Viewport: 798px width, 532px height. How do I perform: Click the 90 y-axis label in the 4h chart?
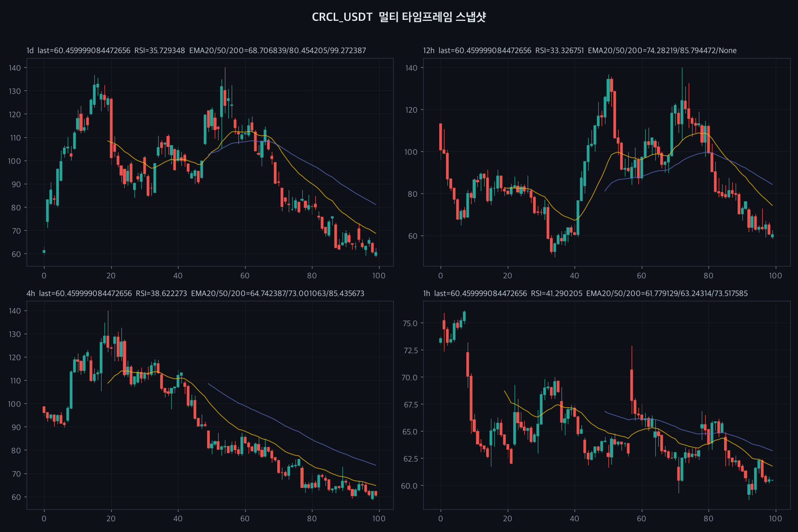[16, 427]
